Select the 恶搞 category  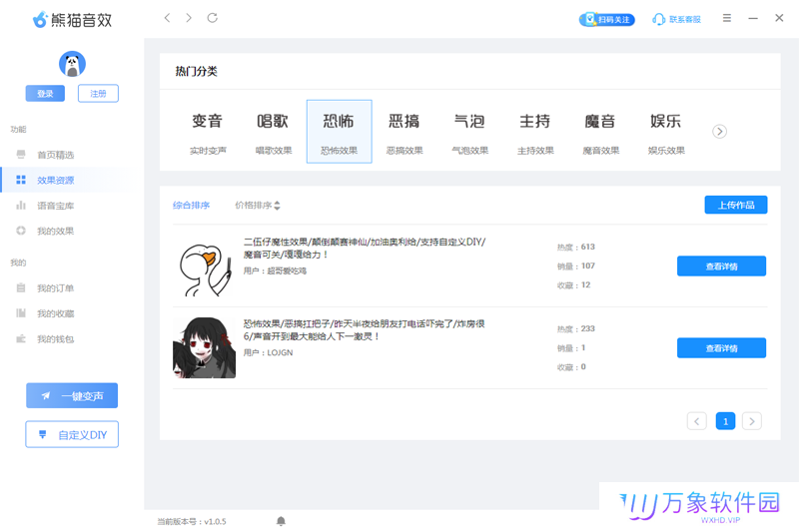pos(404,132)
